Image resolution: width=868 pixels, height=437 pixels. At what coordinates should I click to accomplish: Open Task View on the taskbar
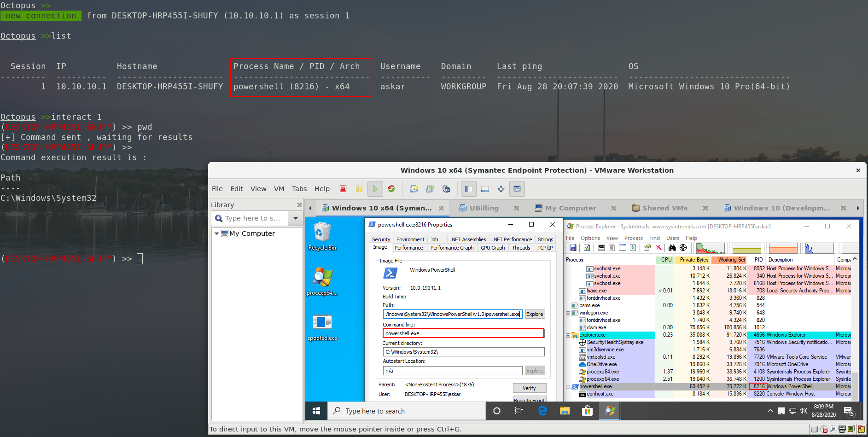(x=519, y=411)
